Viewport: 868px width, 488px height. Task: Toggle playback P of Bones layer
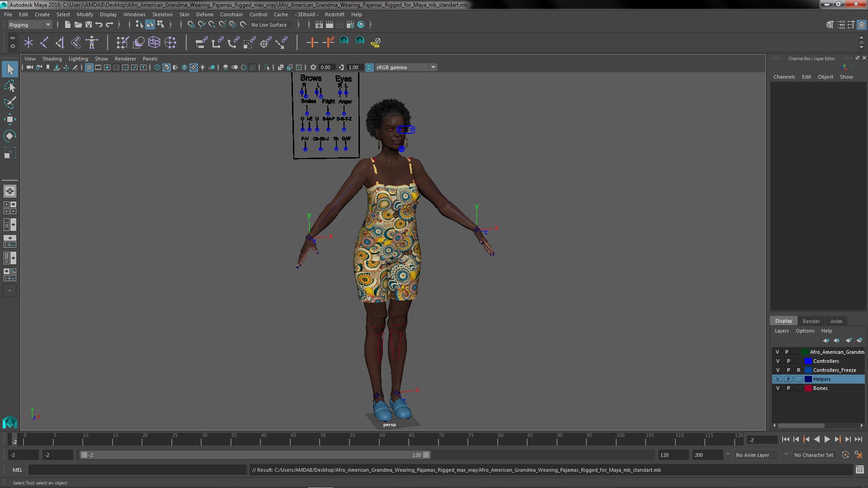(788, 388)
